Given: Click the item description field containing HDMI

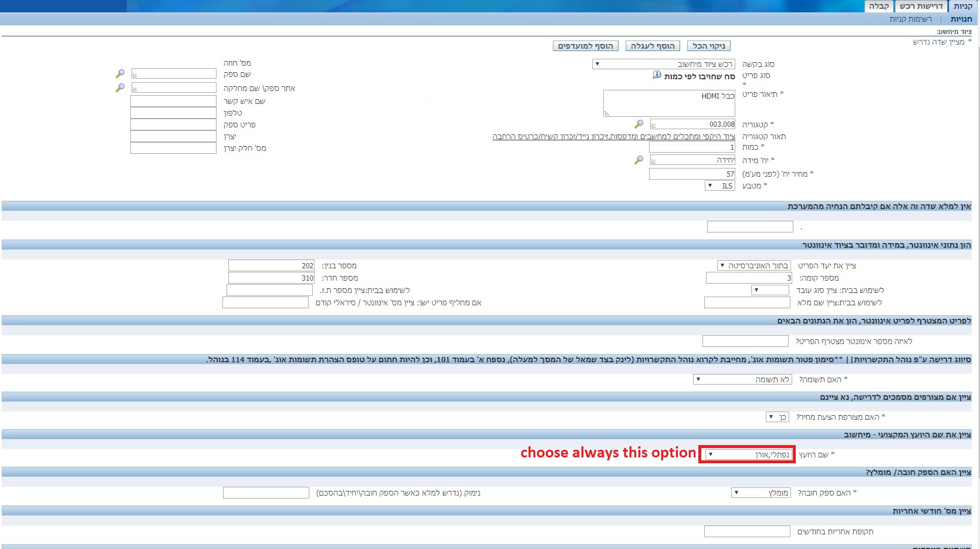Looking at the screenshot, I should coord(668,103).
